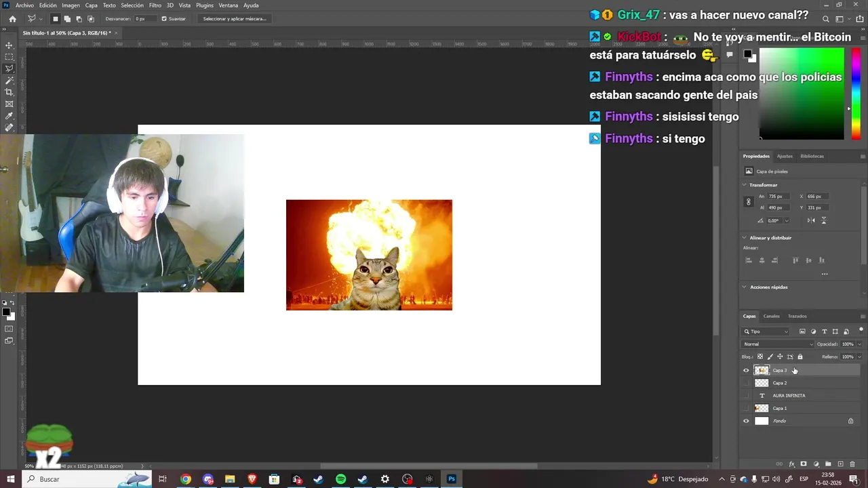This screenshot has width=868, height=488.
Task: Switch to the Ajustes tab
Action: (785, 156)
